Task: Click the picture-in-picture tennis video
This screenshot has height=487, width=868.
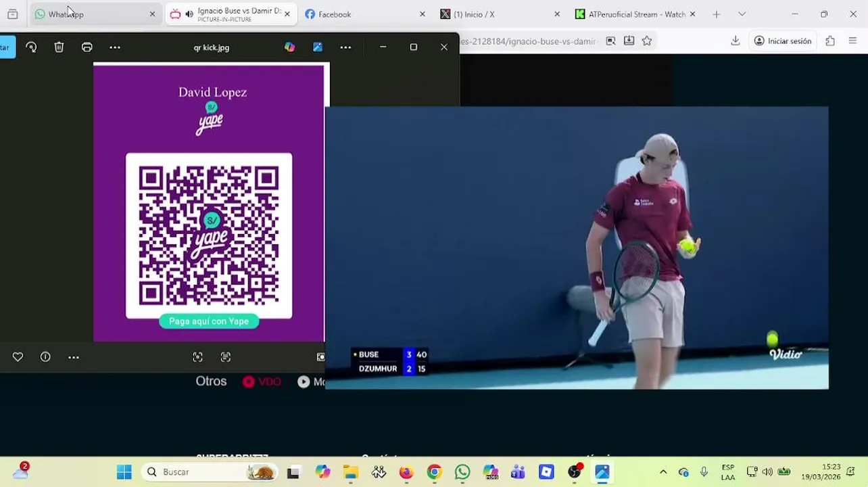Action: tap(577, 248)
